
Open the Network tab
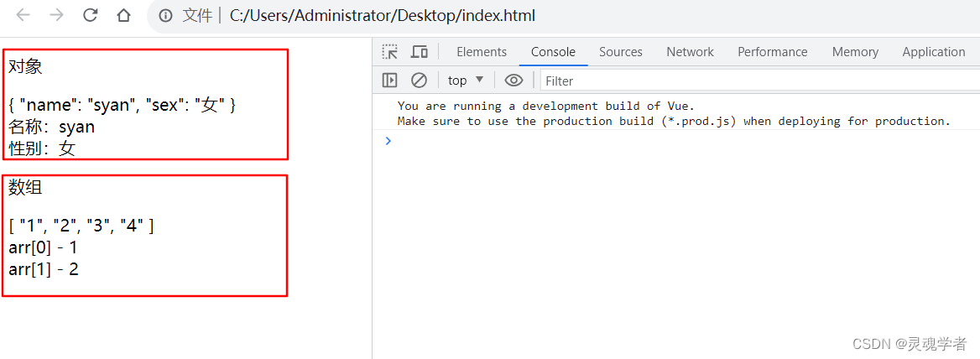[690, 52]
